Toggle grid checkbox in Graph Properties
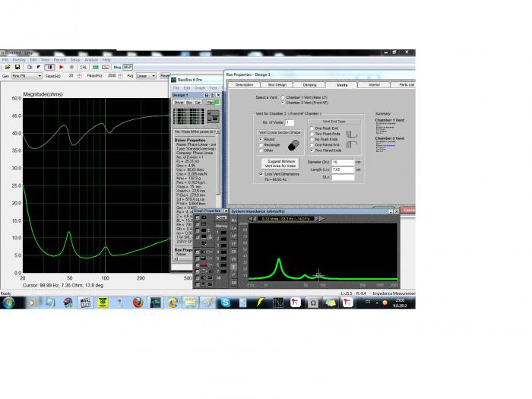The width and height of the screenshot is (532, 399). pos(198,224)
